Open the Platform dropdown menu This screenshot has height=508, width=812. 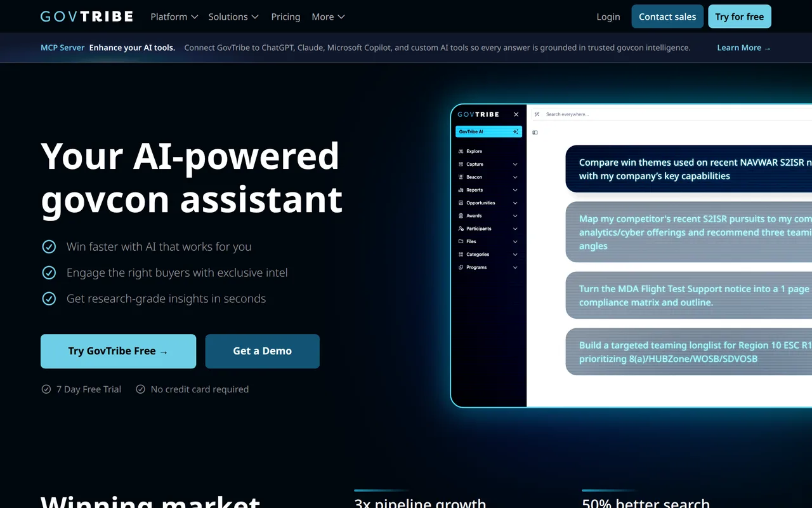[x=174, y=17]
